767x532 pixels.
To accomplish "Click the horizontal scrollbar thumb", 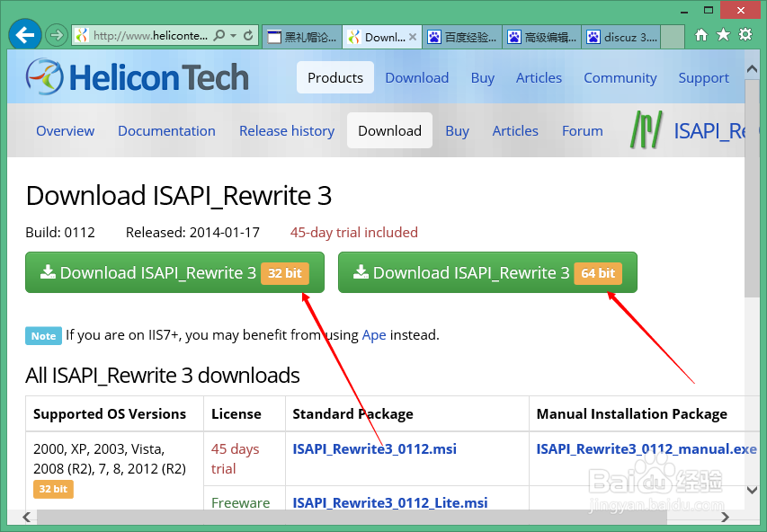I will tap(352, 517).
